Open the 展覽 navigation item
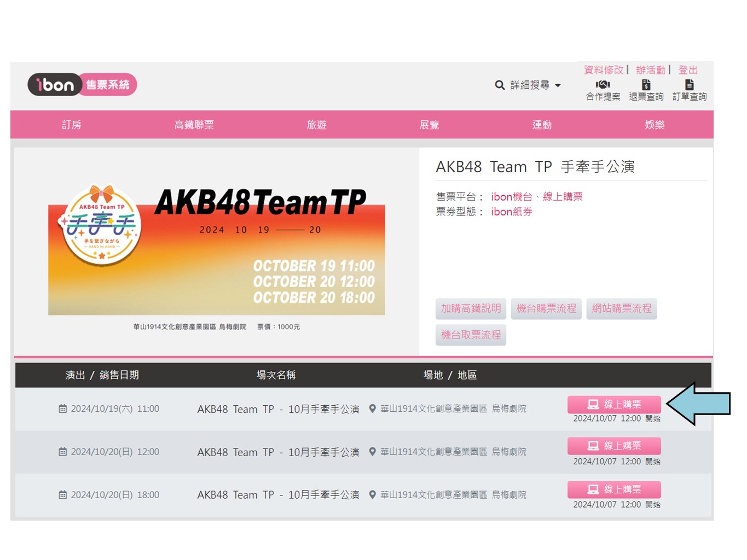This screenshot has width=747, height=560. pos(429,125)
